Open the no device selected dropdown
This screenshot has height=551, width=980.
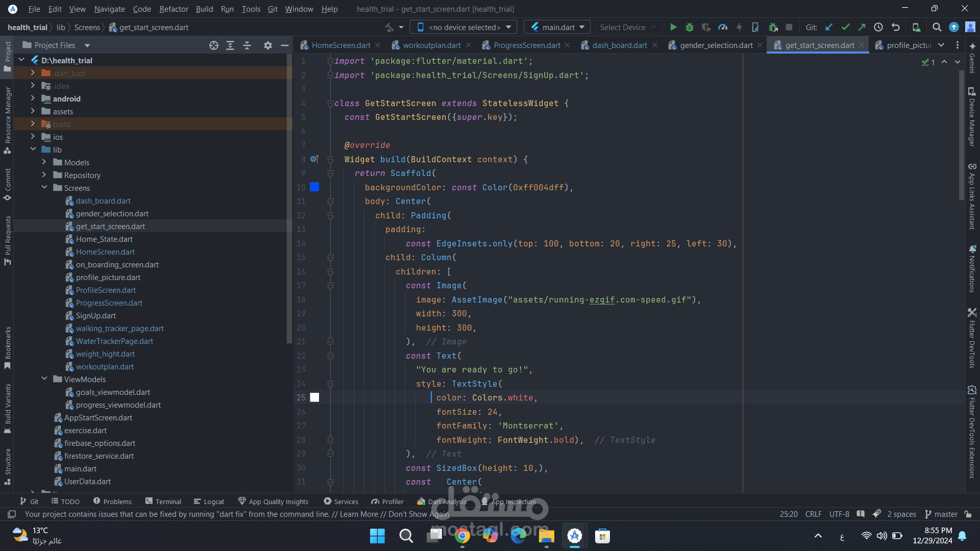coord(464,28)
